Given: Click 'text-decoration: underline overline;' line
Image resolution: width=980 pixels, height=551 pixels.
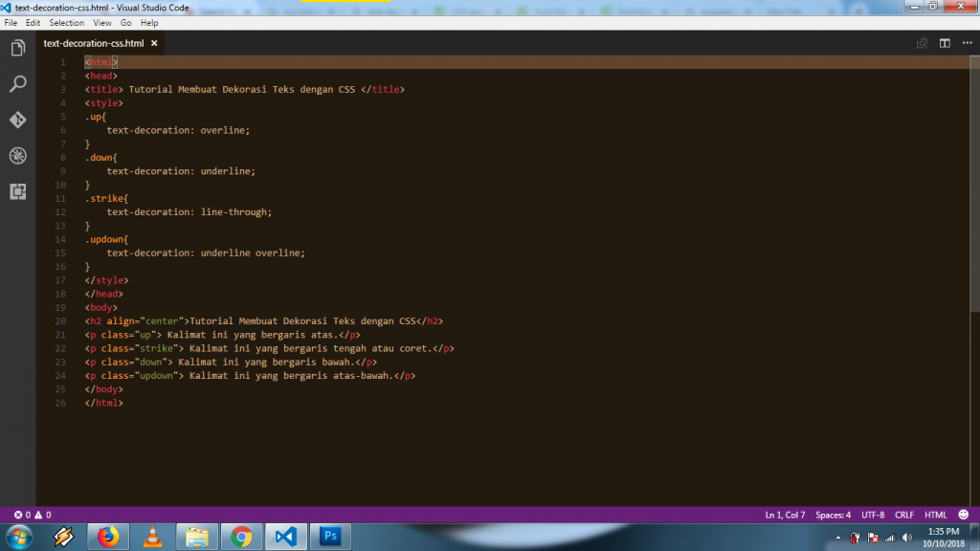Looking at the screenshot, I should click(x=206, y=253).
